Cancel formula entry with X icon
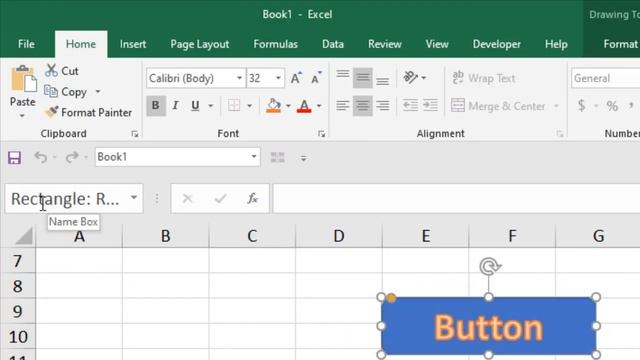Screen dimensions: 640x360 (x=187, y=199)
